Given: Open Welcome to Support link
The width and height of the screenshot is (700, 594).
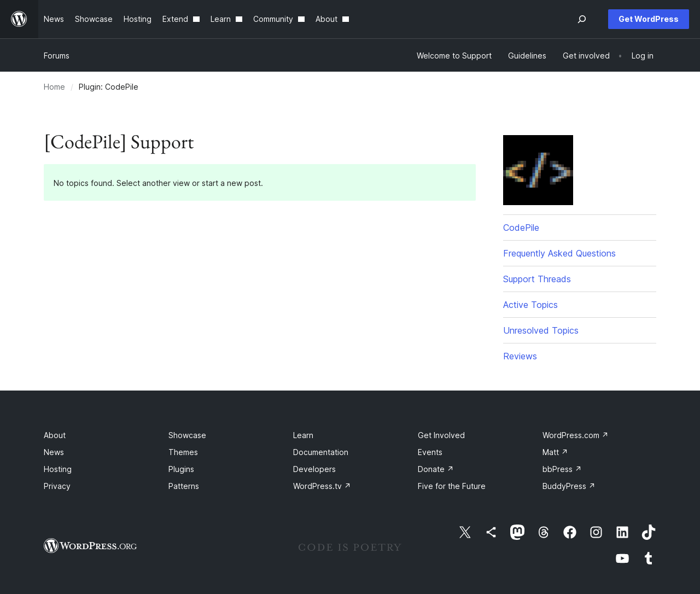Looking at the screenshot, I should [x=454, y=56].
